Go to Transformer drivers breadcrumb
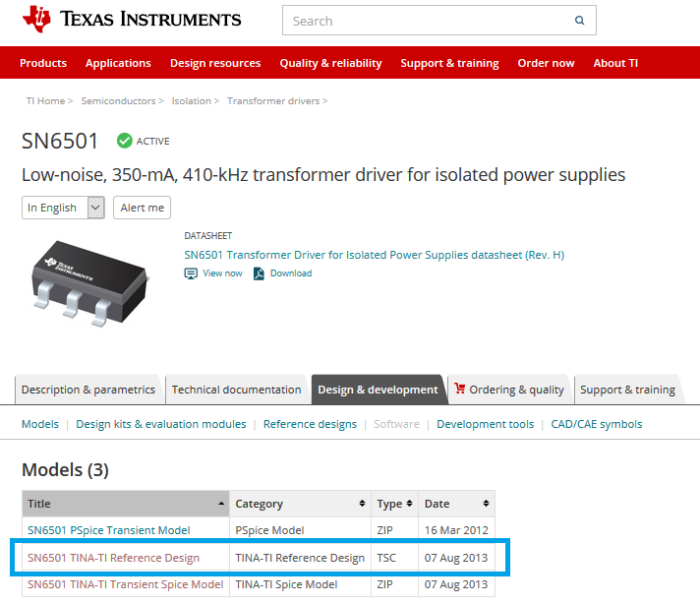The image size is (700, 604). pyautogui.click(x=273, y=101)
